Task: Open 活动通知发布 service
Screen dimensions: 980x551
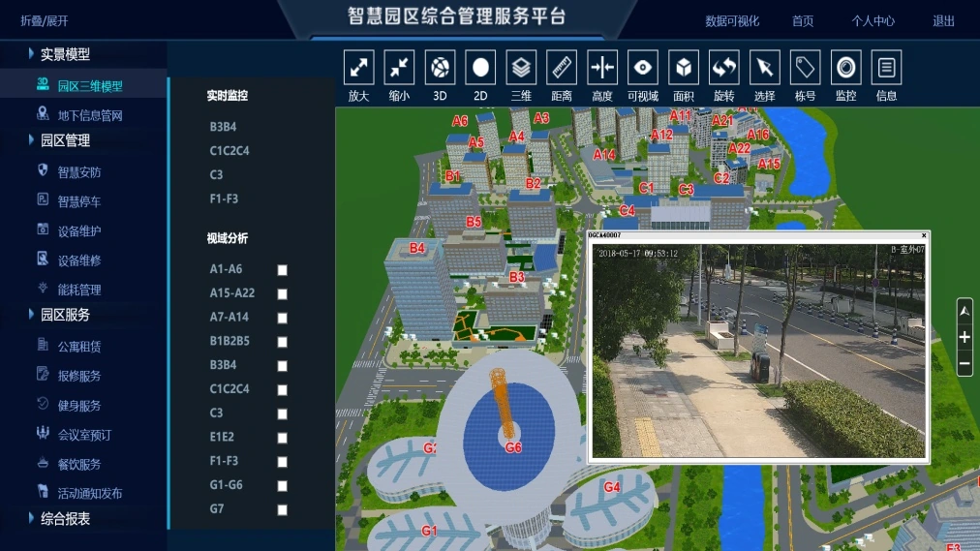Action: click(x=90, y=494)
